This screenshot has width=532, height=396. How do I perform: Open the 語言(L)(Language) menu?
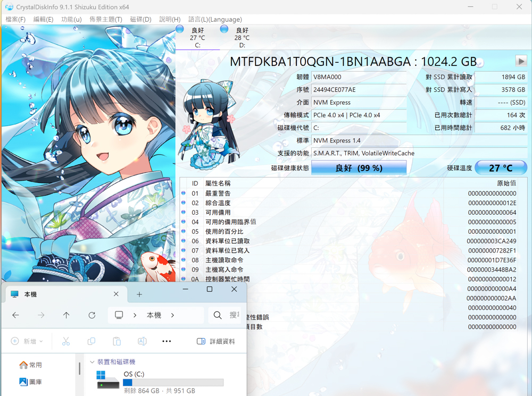215,19
